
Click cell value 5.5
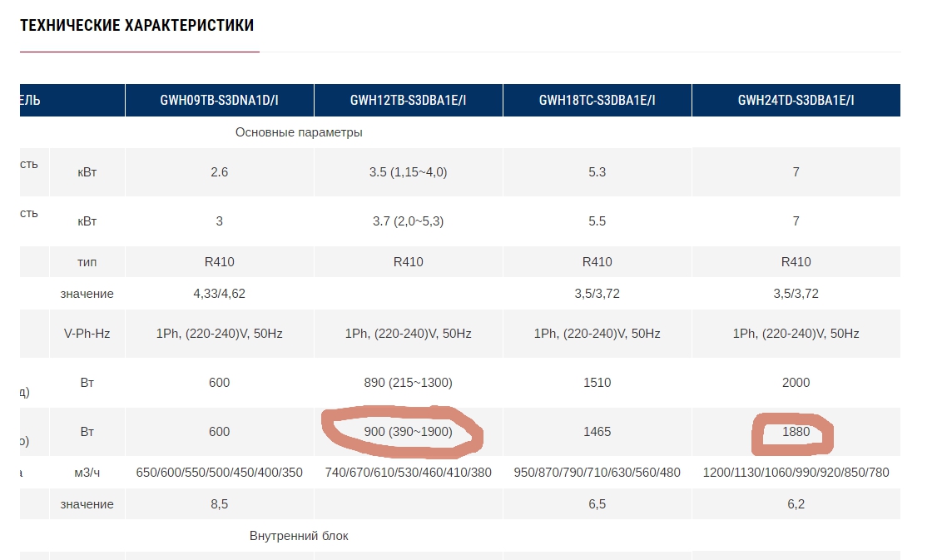(597, 221)
